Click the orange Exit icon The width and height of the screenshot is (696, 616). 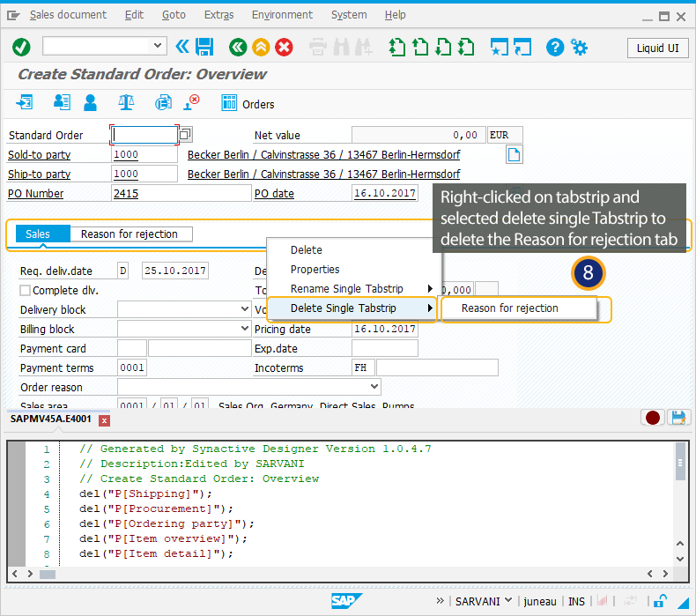click(x=261, y=47)
